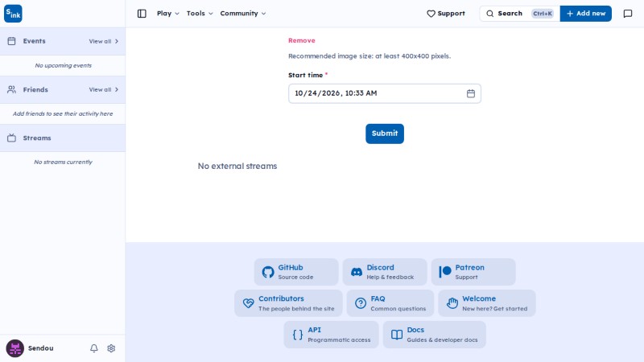
Task: Open the GitHub source code link
Action: coord(296,272)
